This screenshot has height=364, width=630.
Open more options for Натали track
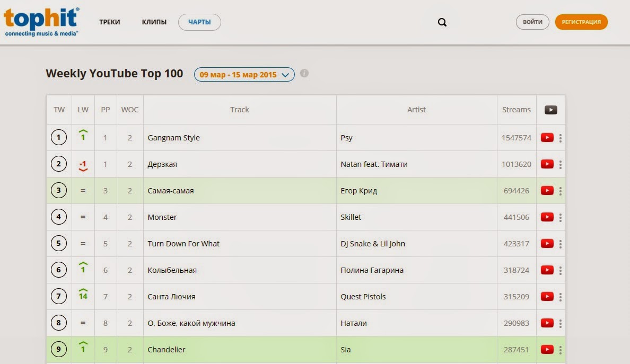click(x=560, y=323)
